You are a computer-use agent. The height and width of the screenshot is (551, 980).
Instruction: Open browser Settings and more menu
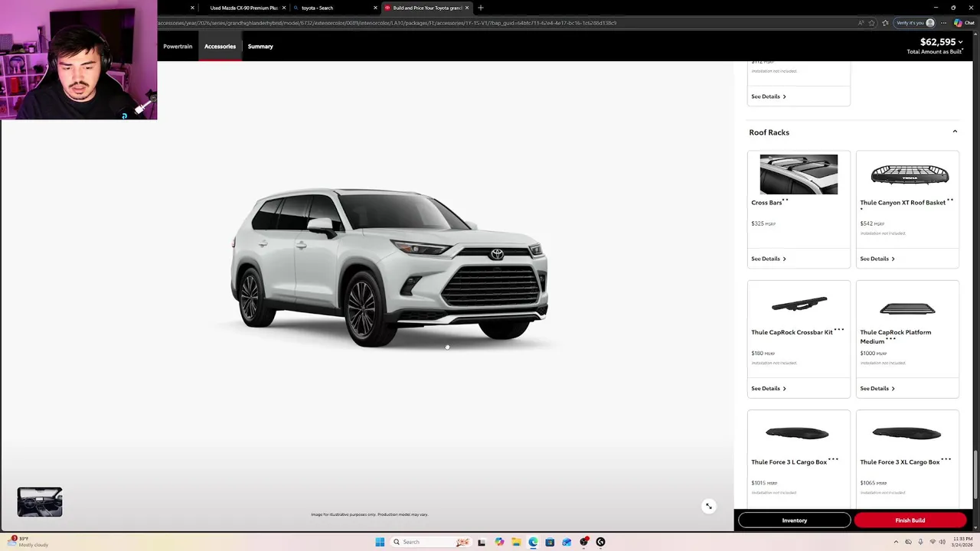click(x=943, y=23)
